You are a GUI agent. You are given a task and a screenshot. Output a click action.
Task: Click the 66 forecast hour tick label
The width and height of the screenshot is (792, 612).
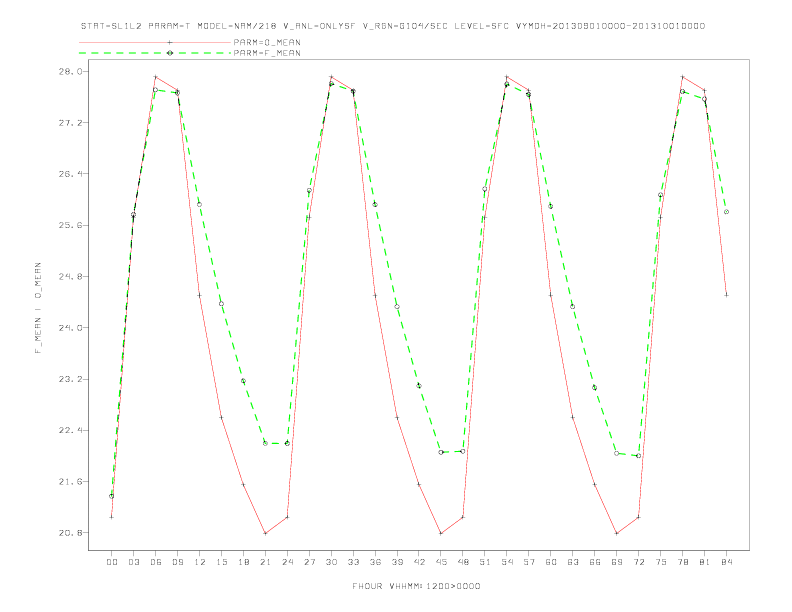pos(595,562)
